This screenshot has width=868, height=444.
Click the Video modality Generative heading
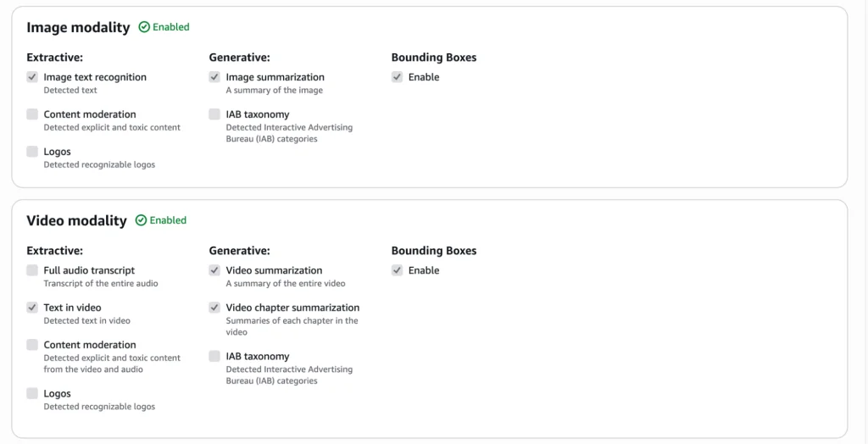click(x=239, y=250)
